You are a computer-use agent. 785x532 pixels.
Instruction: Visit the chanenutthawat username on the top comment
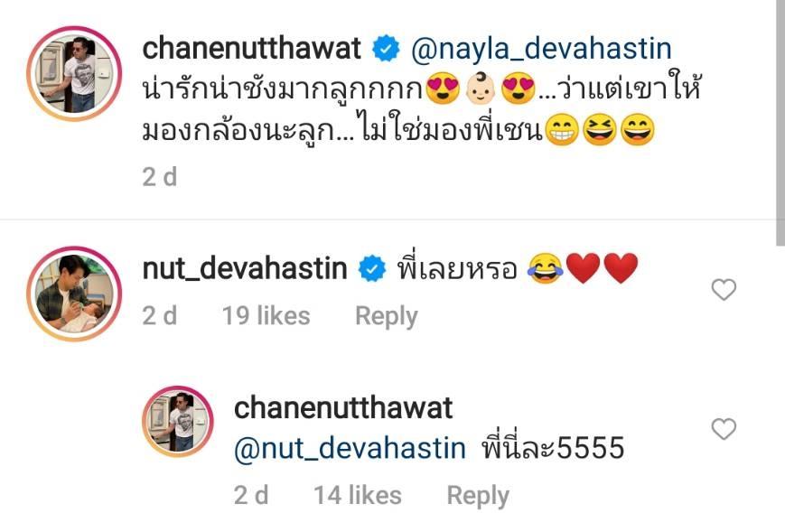click(x=251, y=49)
